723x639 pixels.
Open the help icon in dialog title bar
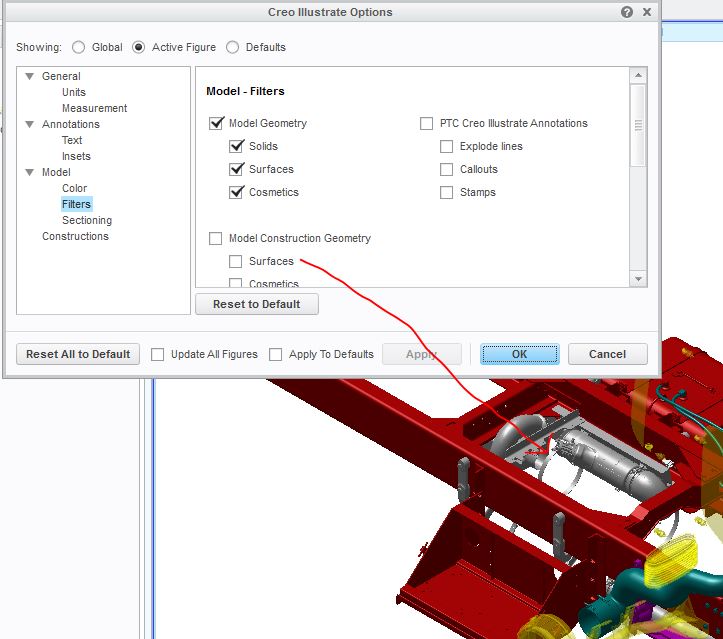(626, 12)
